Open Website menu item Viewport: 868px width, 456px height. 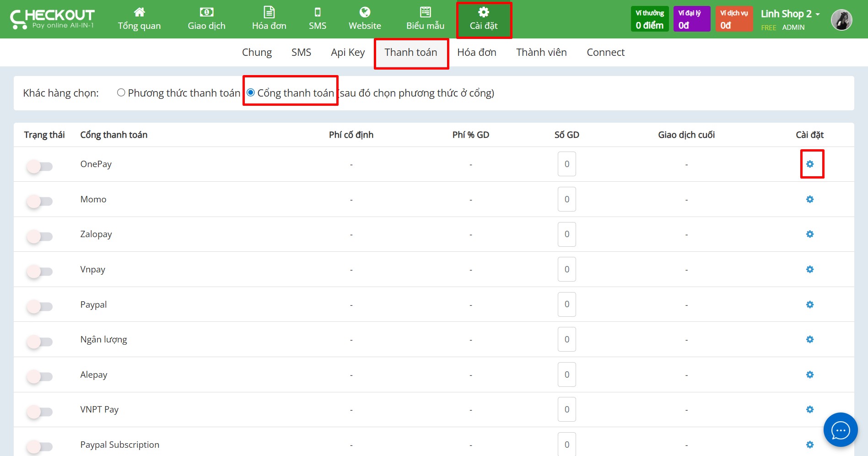point(365,19)
